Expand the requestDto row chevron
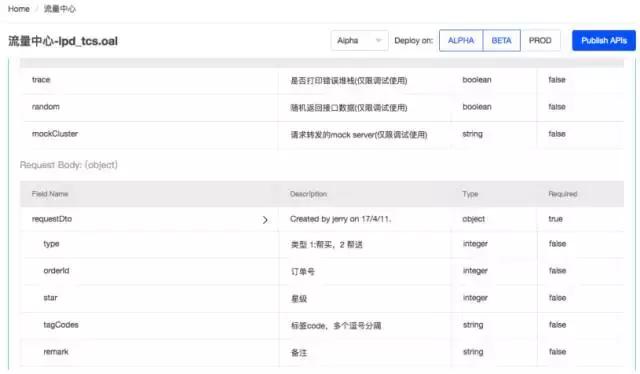The width and height of the screenshot is (640, 374). [x=265, y=220]
